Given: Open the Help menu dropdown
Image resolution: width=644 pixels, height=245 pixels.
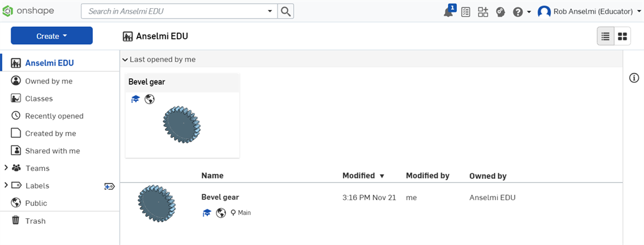Looking at the screenshot, I should tap(522, 12).
